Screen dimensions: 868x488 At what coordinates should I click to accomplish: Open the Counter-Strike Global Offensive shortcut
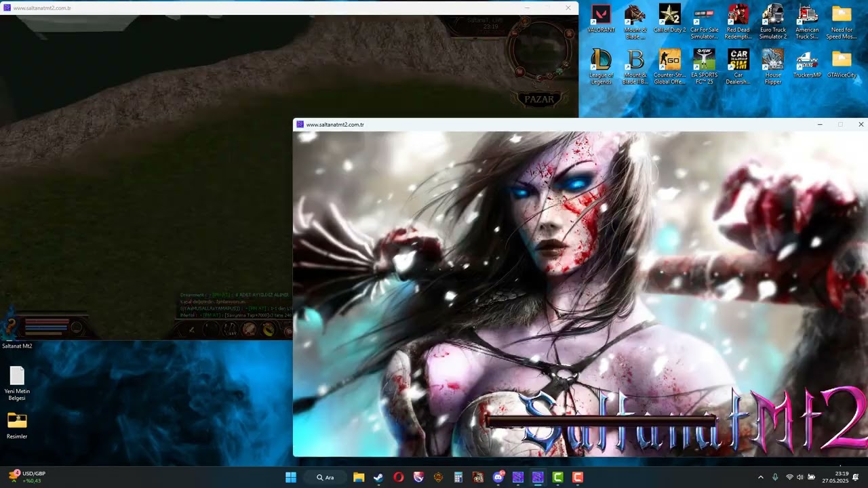click(669, 66)
